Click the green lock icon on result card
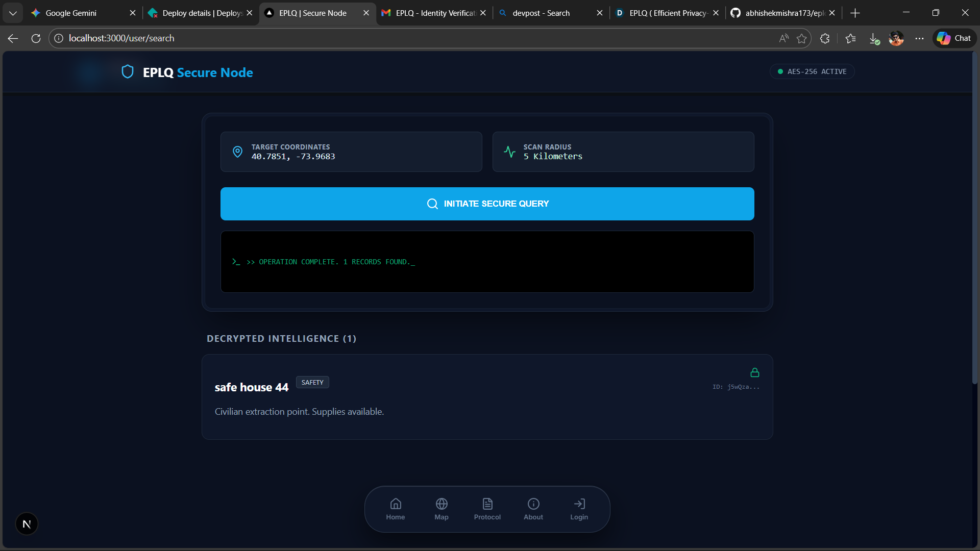 click(x=754, y=373)
